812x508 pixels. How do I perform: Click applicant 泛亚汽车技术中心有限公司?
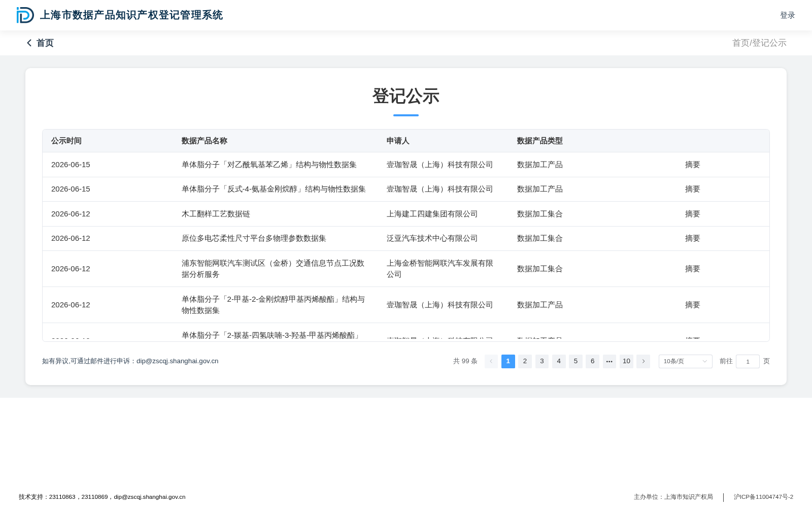pyautogui.click(x=432, y=238)
